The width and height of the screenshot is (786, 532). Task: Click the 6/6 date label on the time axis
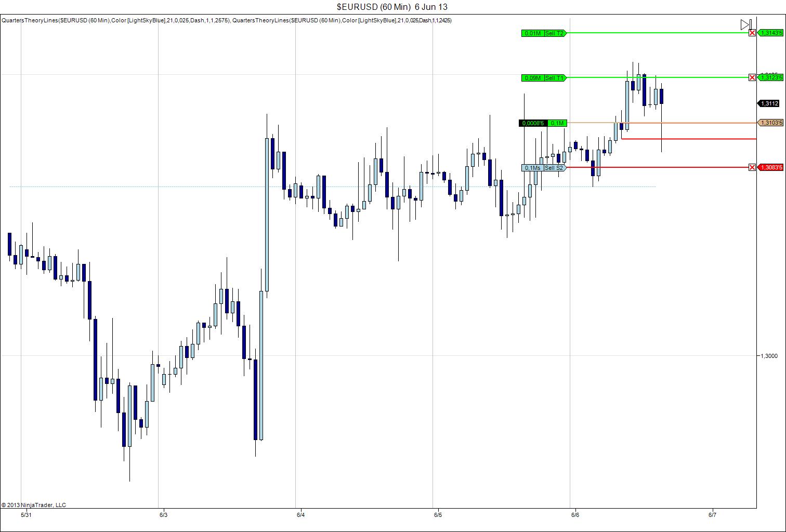(x=575, y=515)
